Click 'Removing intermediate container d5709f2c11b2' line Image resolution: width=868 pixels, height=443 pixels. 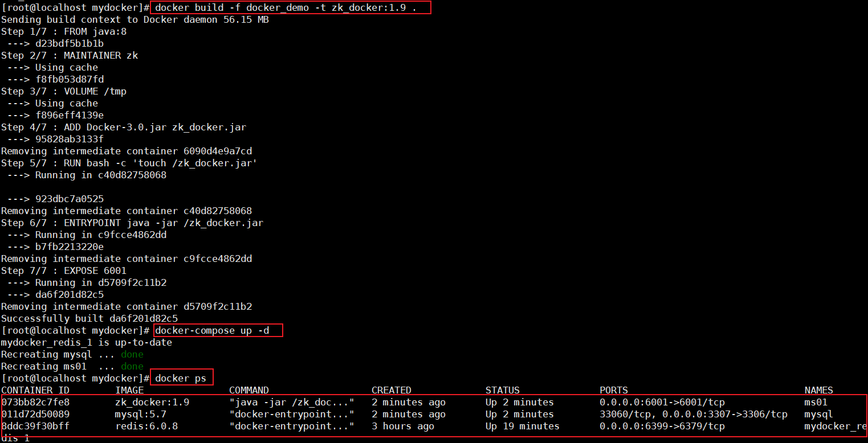point(127,307)
